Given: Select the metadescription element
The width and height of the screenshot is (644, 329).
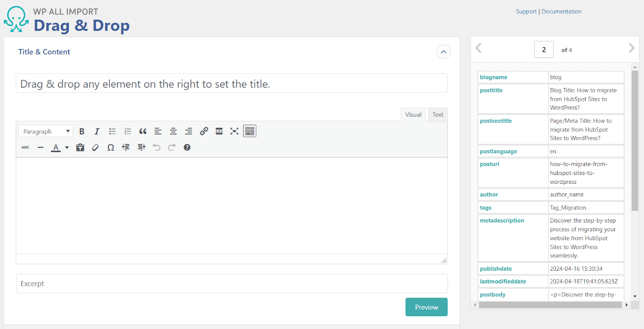Looking at the screenshot, I should [502, 220].
